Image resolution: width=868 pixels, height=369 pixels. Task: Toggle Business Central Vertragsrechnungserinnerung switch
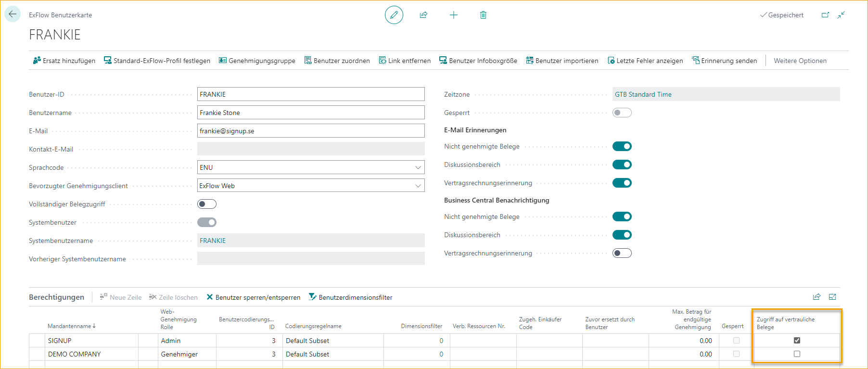(622, 253)
